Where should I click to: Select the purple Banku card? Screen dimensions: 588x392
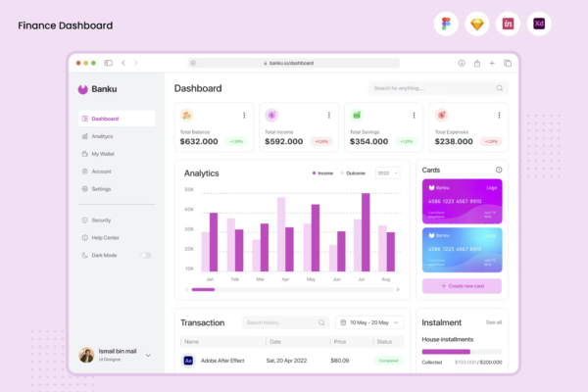(x=462, y=202)
